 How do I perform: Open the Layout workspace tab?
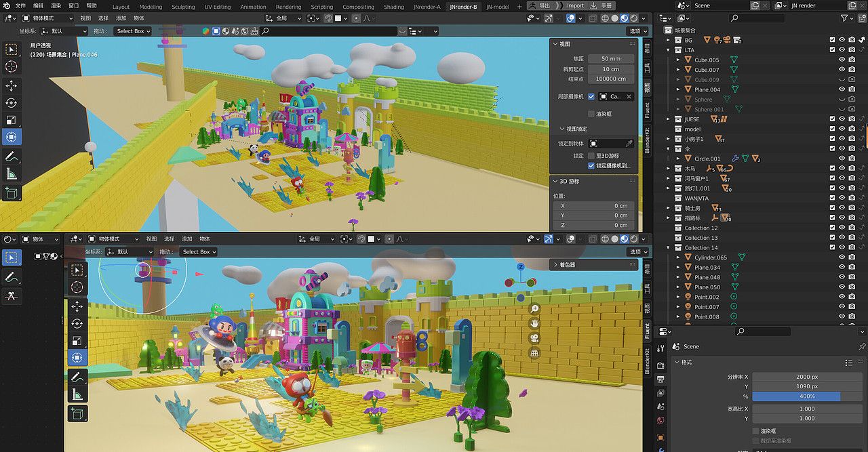(x=121, y=7)
